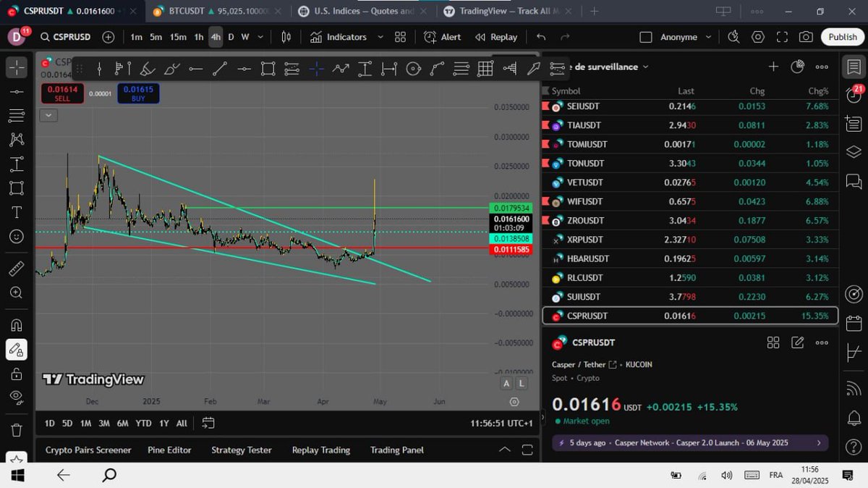Open the Strategy Tester tab
Viewport: 868px width, 488px height.
242,450
